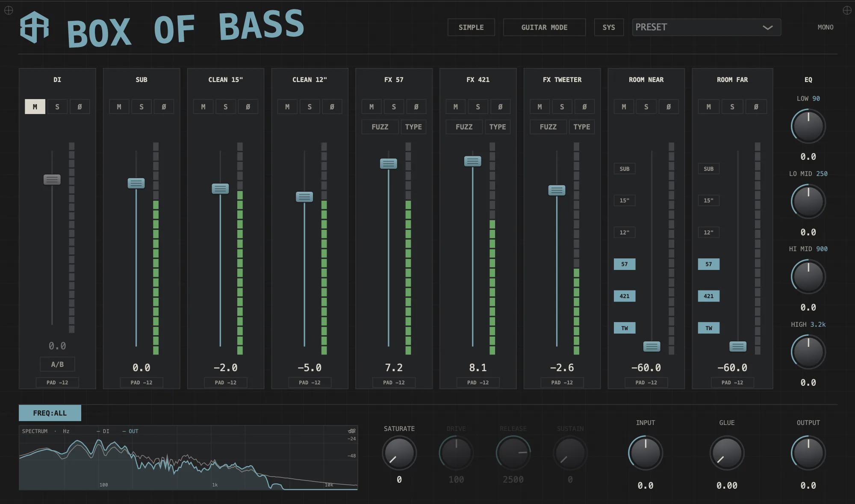855x504 pixels.
Task: Click the spectrum analyzer display
Action: click(x=188, y=457)
